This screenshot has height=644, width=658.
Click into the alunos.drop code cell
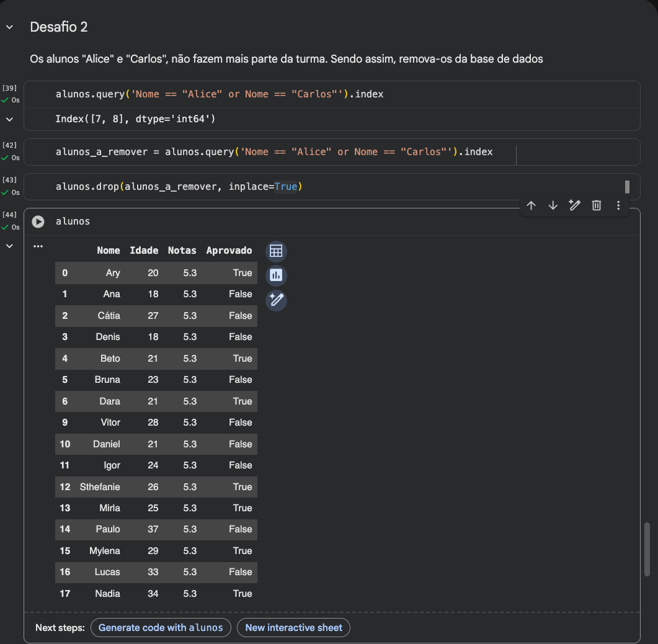tap(372, 187)
